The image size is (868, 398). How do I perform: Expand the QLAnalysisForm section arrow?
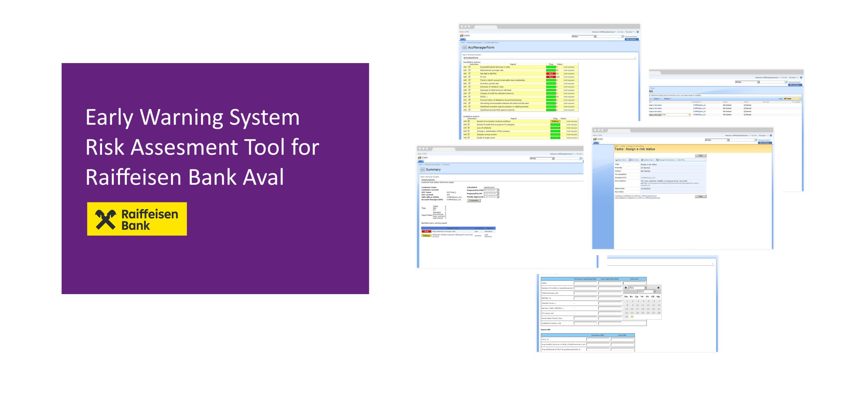pos(635,58)
